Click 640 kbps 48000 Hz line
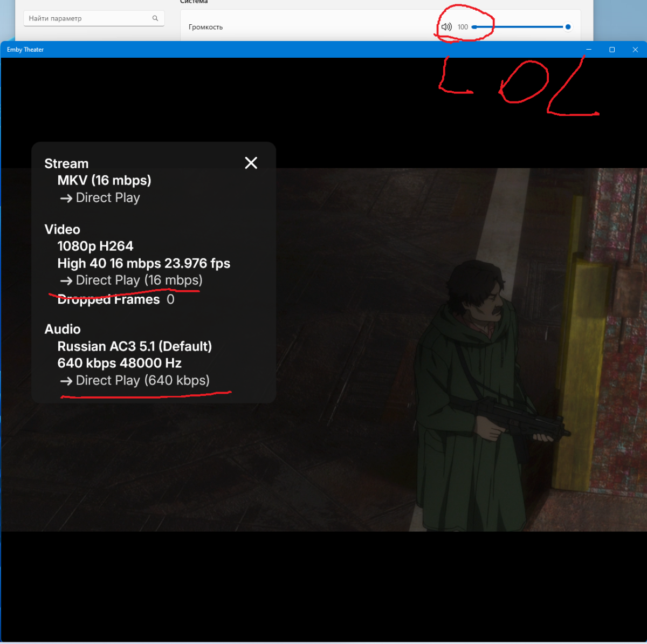Screen dimensions: 647x644 click(120, 363)
